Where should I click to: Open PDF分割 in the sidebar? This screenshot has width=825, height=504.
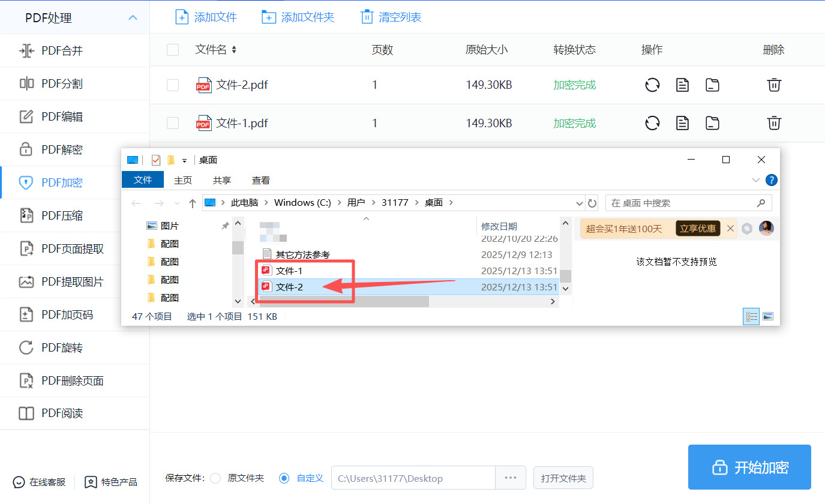[74, 84]
